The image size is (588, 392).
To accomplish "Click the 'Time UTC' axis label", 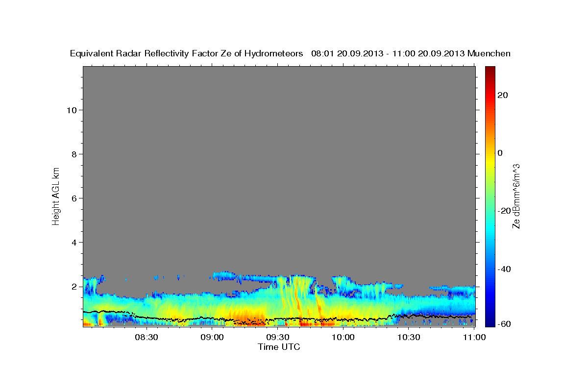I will 279,347.
